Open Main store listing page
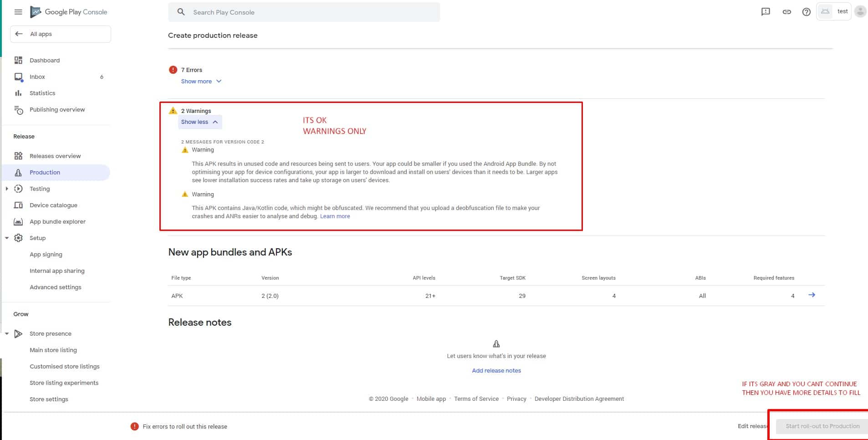The image size is (868, 440). click(53, 350)
